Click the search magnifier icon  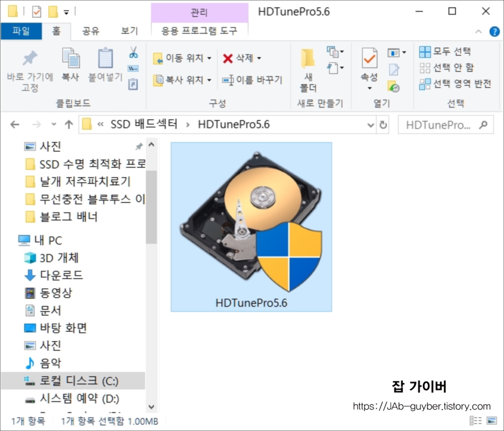tap(483, 125)
